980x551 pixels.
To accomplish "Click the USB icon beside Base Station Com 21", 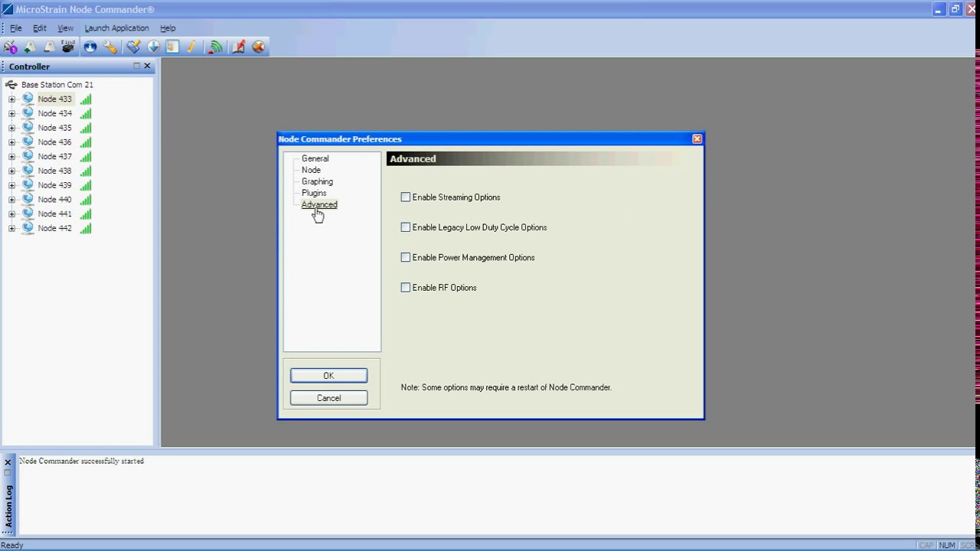I will pyautogui.click(x=11, y=85).
